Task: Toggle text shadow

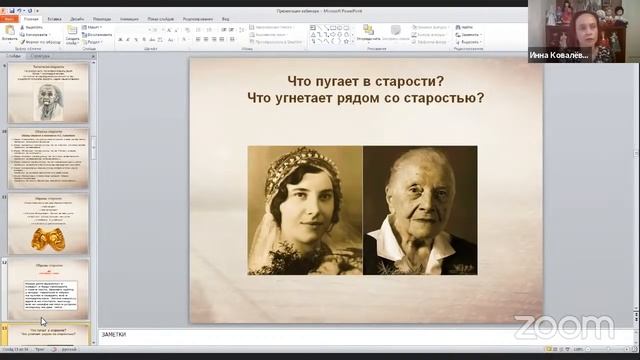Action: [x=144, y=40]
